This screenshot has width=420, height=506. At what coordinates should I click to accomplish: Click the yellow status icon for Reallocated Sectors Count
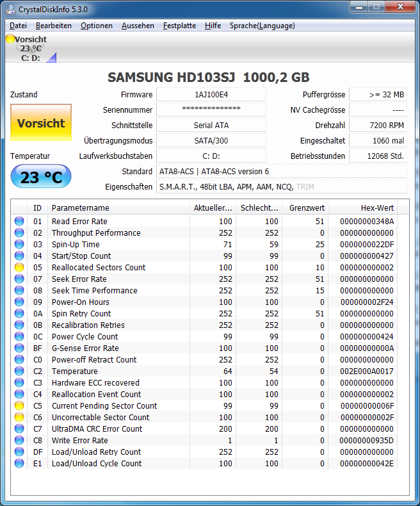click(x=19, y=267)
